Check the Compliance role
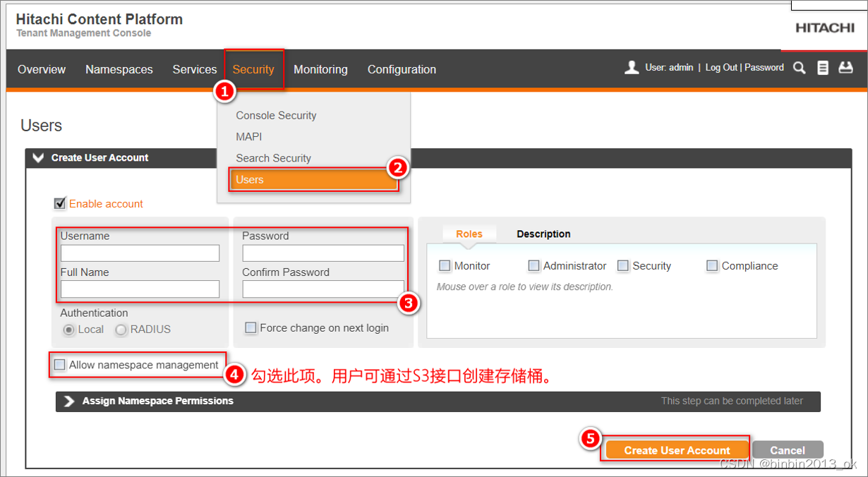The width and height of the screenshot is (868, 477). pos(711,265)
